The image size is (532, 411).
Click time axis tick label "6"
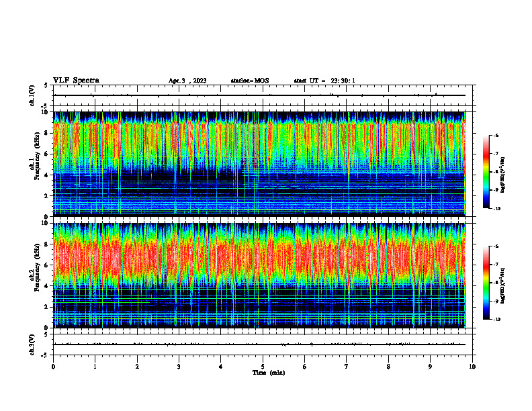(305, 367)
